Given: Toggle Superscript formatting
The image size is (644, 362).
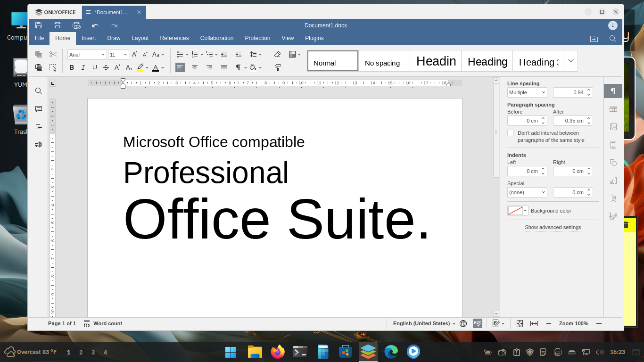Looking at the screenshot, I should pyautogui.click(x=117, y=67).
